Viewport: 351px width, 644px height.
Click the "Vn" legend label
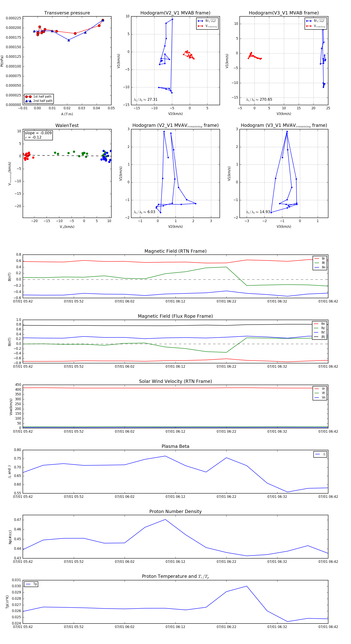(x=324, y=398)
